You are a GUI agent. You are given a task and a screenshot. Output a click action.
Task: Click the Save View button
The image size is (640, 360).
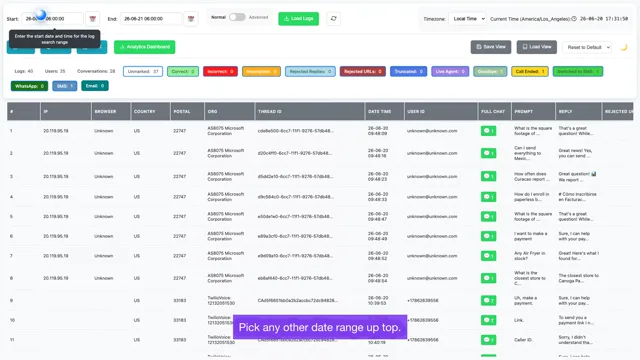[491, 47]
